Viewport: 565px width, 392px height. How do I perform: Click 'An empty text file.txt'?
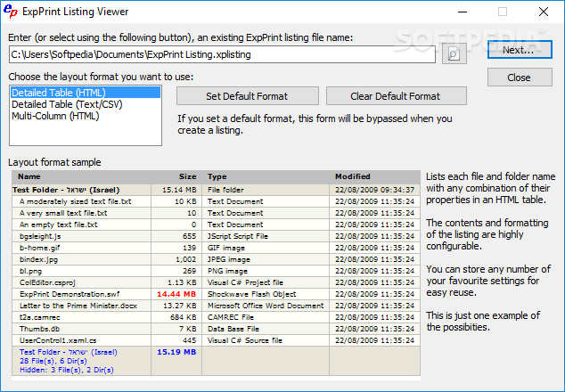tap(59, 225)
